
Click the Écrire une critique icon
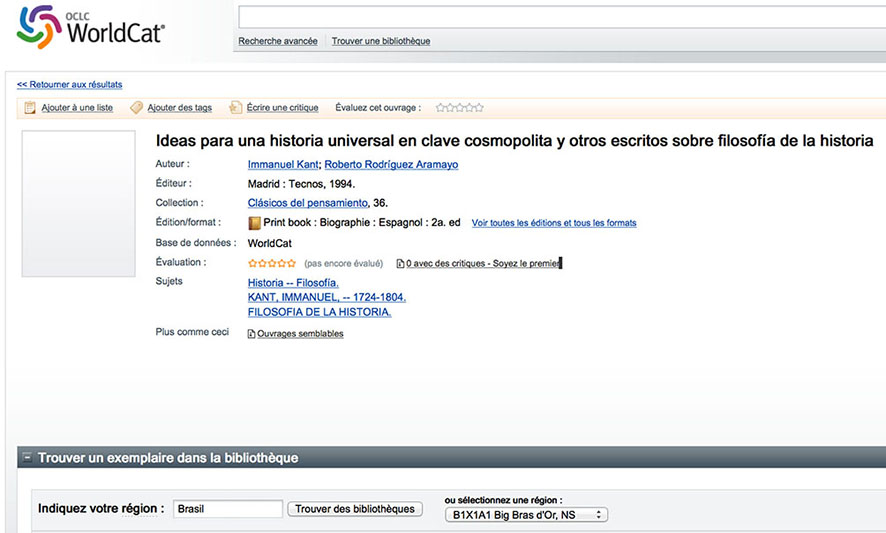pyautogui.click(x=235, y=107)
